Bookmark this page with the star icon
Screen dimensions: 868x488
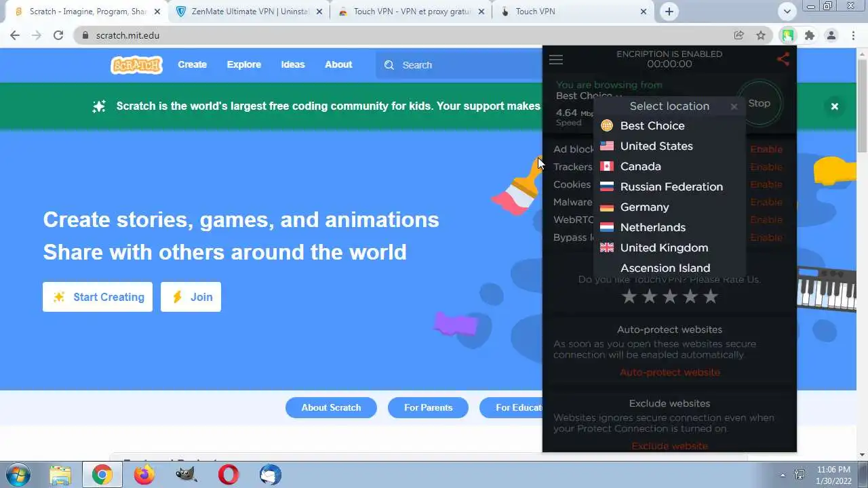click(x=761, y=35)
